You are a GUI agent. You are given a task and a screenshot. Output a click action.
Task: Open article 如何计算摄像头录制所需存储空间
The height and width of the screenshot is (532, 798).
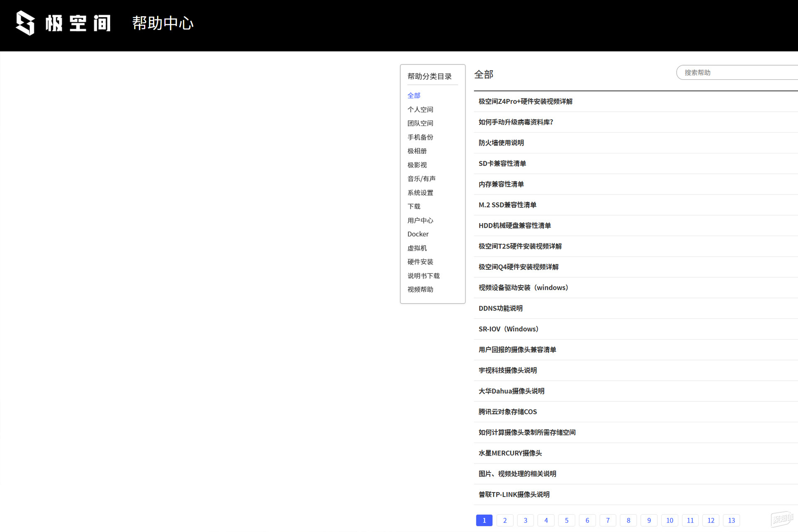pos(527,433)
